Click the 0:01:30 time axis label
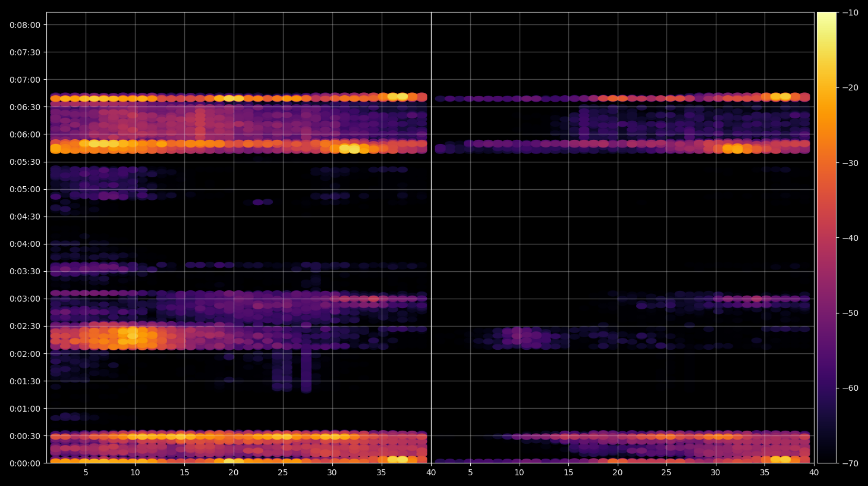Viewport: 868px width, 486px height. click(25, 381)
